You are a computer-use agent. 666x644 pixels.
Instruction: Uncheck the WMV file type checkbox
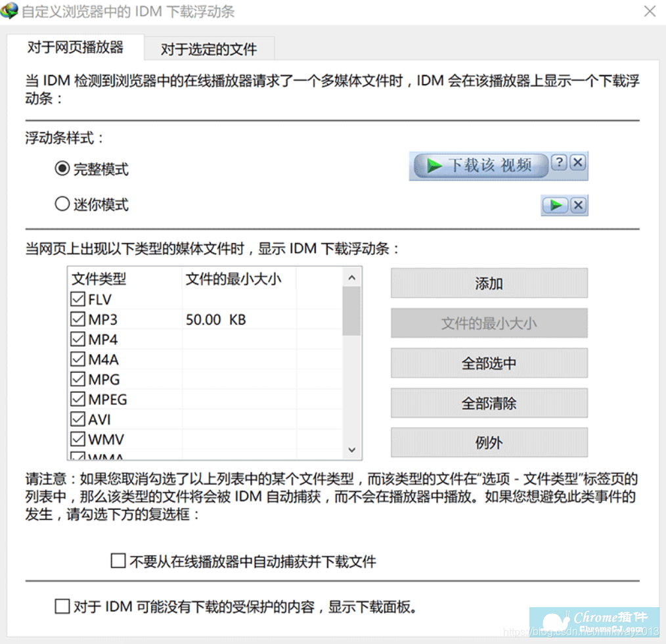coord(78,439)
